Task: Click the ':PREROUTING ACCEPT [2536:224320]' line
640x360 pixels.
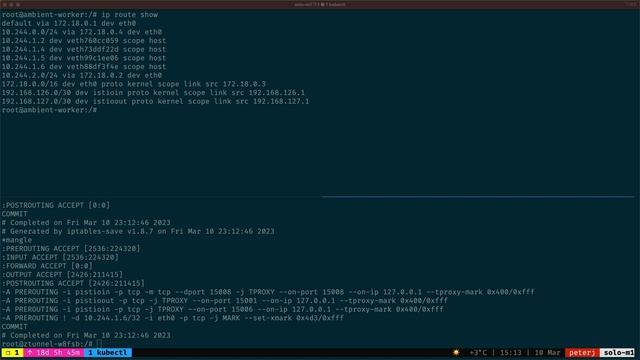Action: (x=71, y=249)
